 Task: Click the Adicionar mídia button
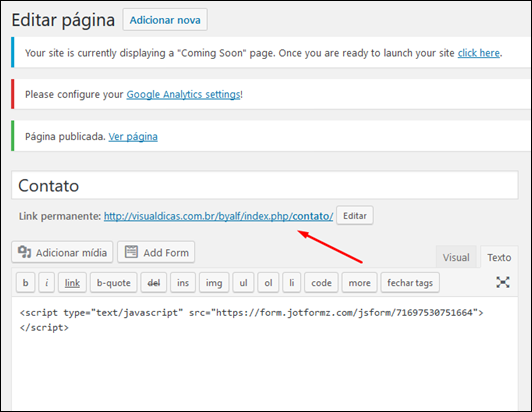tap(62, 252)
